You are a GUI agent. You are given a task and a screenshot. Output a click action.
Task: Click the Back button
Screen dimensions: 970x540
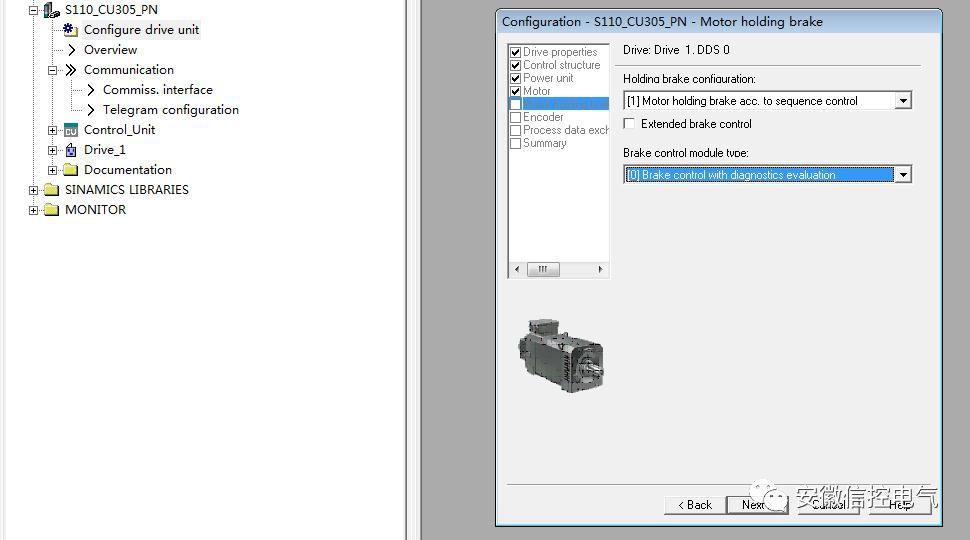coord(695,505)
